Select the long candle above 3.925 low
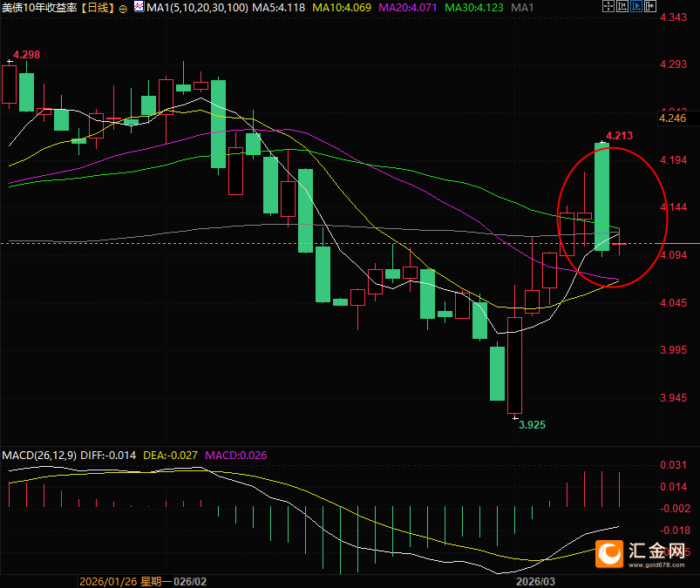 [514, 365]
